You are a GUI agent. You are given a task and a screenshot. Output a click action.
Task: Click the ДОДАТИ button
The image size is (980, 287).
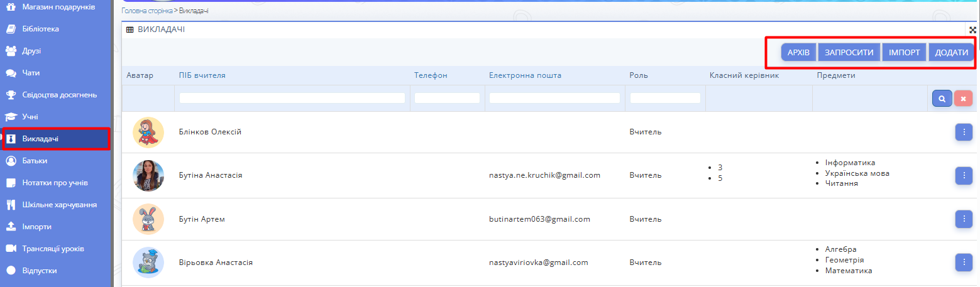951,52
